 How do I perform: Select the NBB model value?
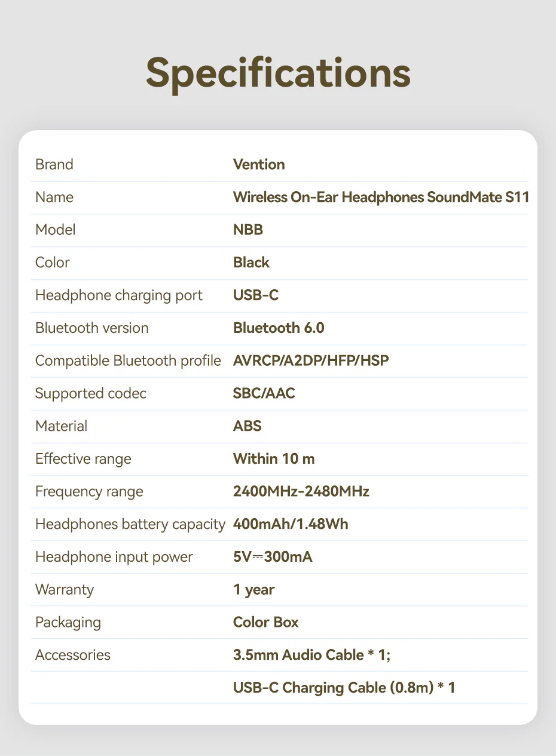tap(248, 229)
